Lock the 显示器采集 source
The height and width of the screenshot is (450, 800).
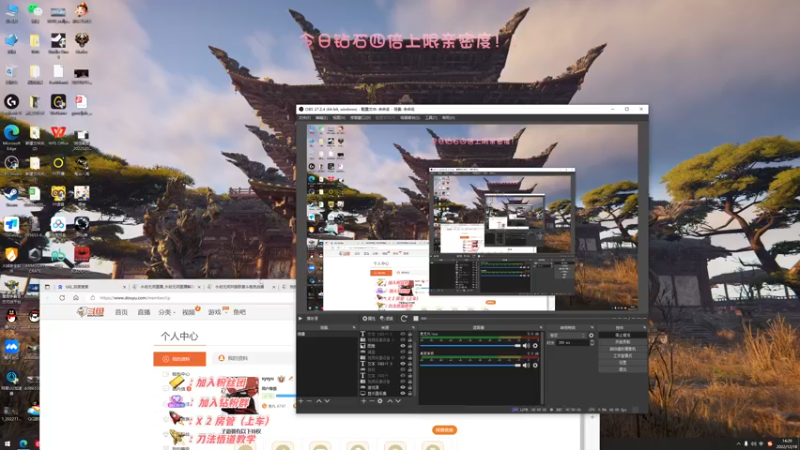click(x=410, y=393)
